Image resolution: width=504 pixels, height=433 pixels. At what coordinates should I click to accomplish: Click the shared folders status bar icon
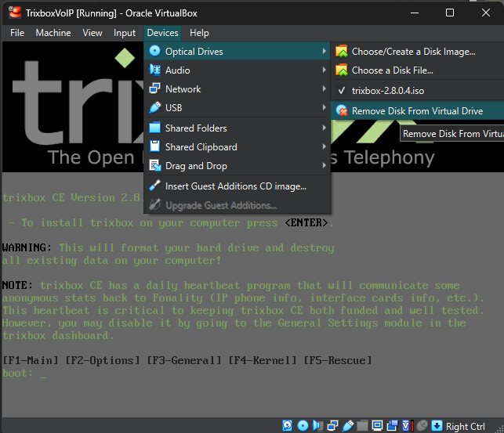362,426
